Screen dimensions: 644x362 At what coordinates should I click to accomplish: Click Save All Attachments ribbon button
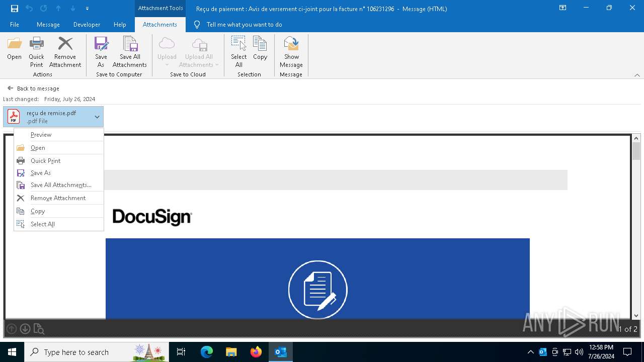point(130,52)
